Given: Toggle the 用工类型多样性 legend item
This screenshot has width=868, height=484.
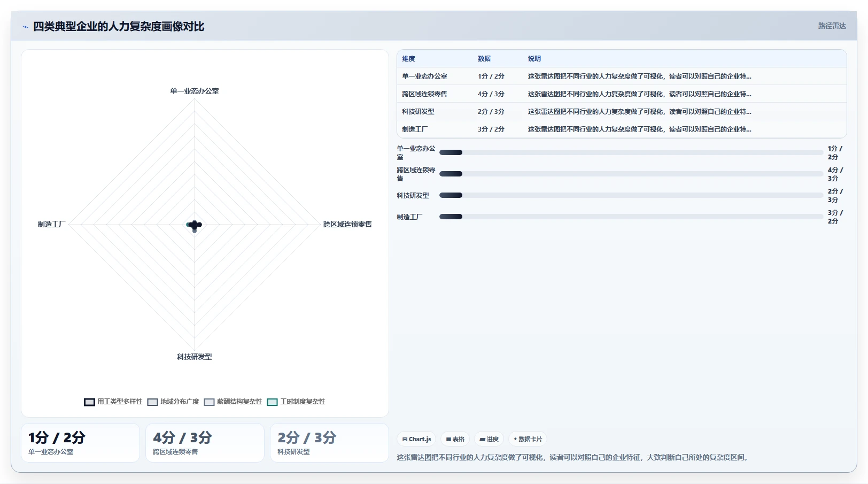Looking at the screenshot, I should tap(113, 402).
